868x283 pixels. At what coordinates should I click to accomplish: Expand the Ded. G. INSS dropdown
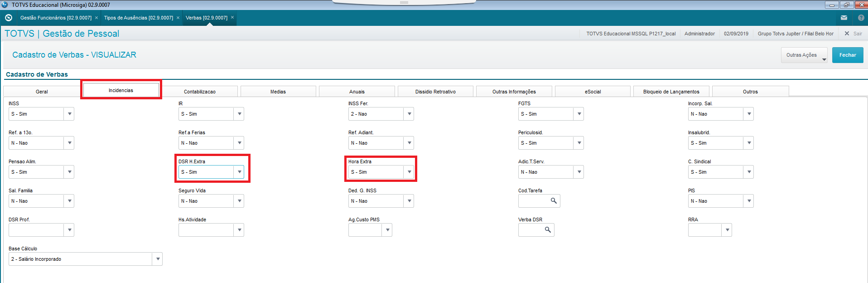click(409, 201)
